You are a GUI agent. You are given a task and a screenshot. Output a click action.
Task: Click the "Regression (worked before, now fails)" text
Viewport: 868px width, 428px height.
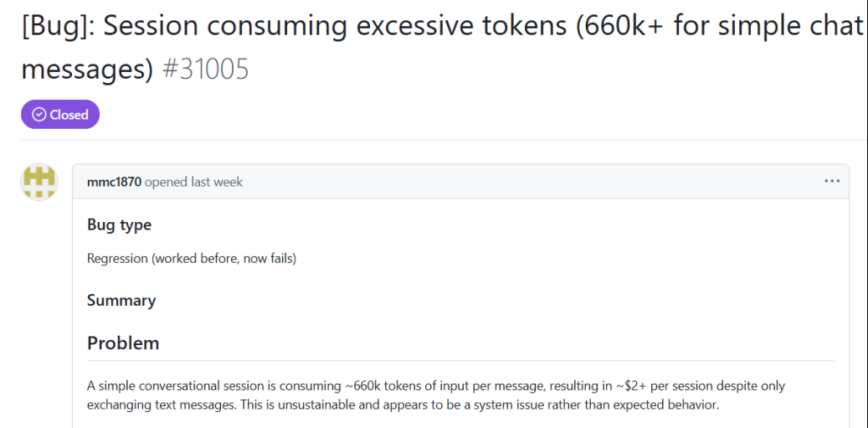click(192, 258)
